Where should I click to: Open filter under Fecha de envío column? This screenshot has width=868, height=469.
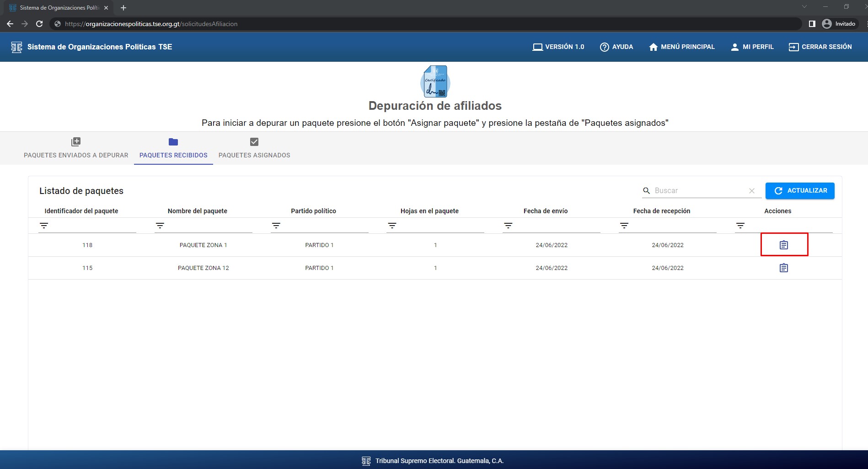(x=508, y=226)
